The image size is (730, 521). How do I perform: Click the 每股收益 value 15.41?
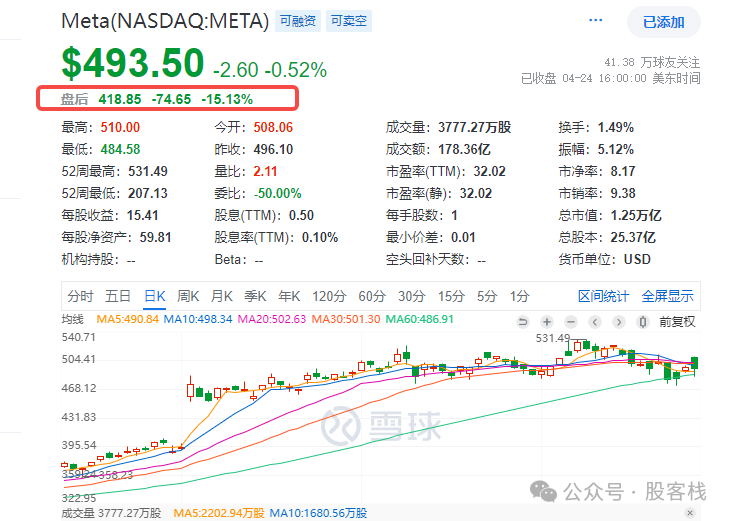[142, 215]
